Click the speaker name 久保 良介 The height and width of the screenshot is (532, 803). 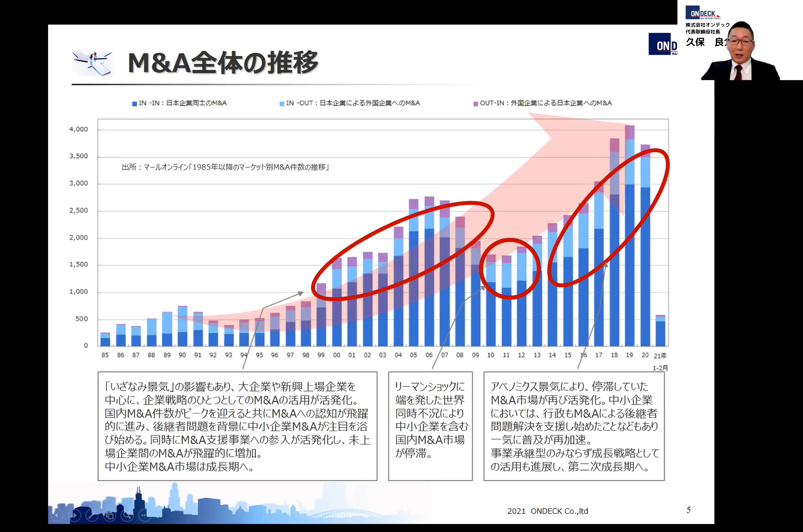pos(706,42)
